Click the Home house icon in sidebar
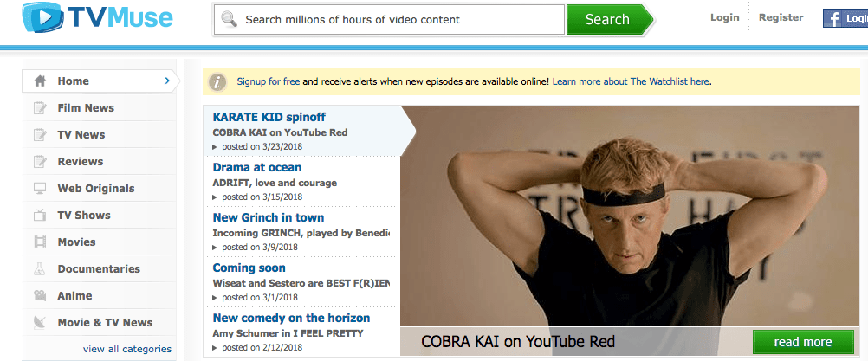 click(40, 81)
